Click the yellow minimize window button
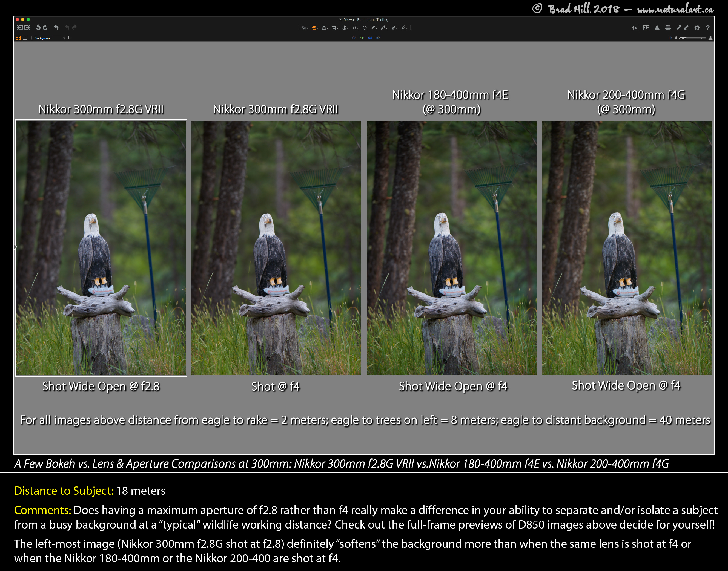This screenshot has height=571, width=728. (23, 20)
